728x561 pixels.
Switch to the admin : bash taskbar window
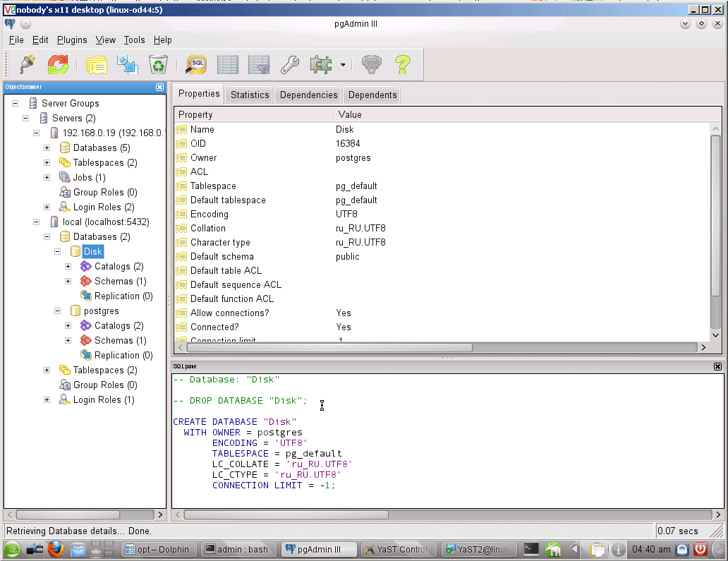pyautogui.click(x=237, y=549)
